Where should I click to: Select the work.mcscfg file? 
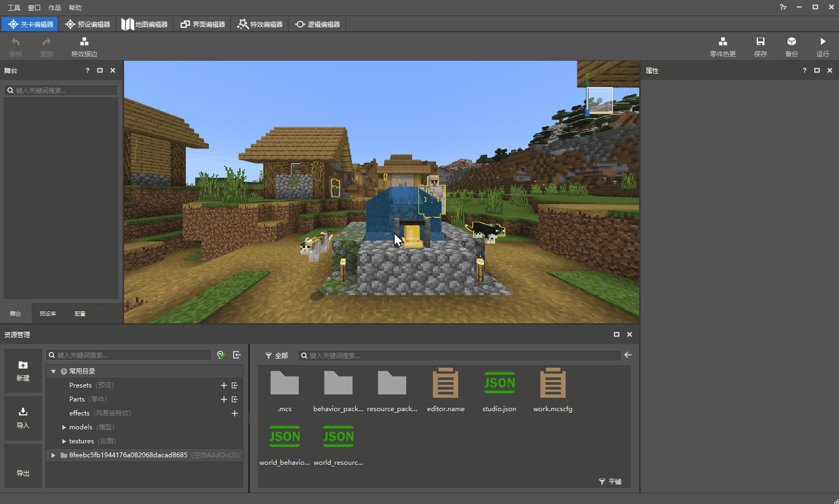[x=553, y=390]
